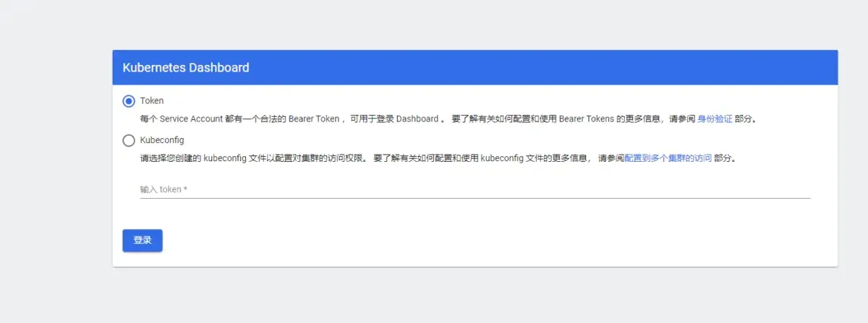The height and width of the screenshot is (323, 868).
Task: Click the Kubernetes Dashboard header title
Action: click(186, 68)
